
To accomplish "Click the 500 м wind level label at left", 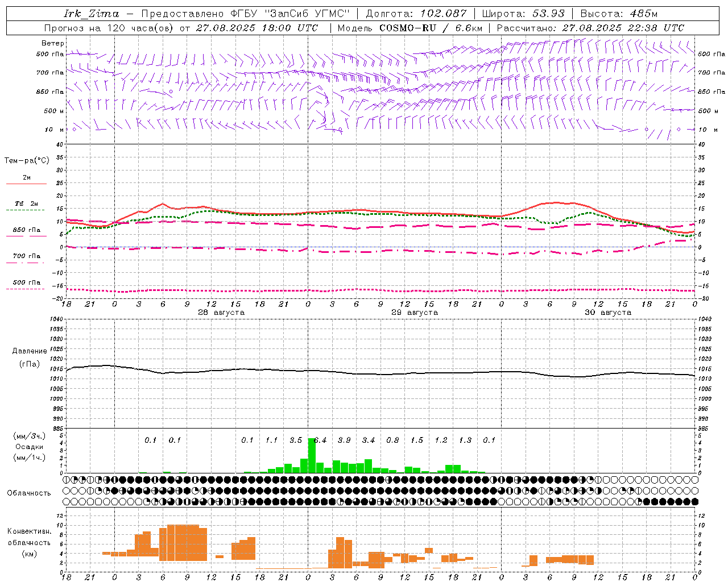I will point(54,111).
